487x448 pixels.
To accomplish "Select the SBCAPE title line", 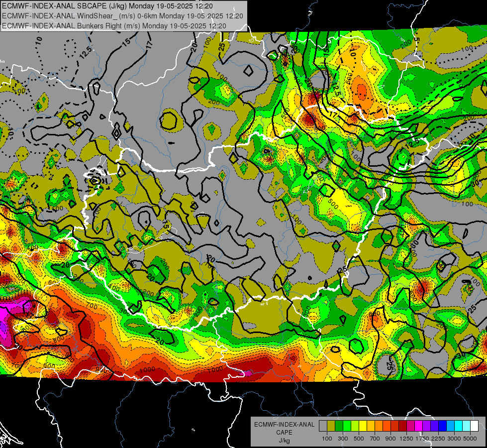I will 107,6.
